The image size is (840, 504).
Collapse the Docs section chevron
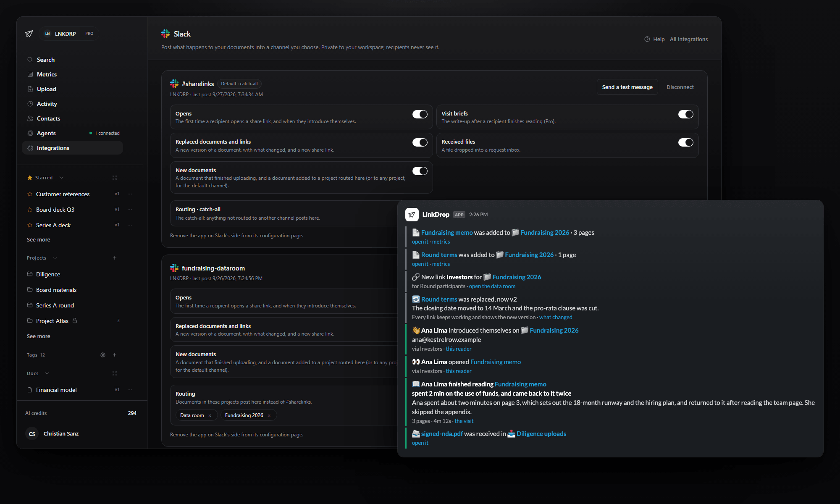click(47, 373)
